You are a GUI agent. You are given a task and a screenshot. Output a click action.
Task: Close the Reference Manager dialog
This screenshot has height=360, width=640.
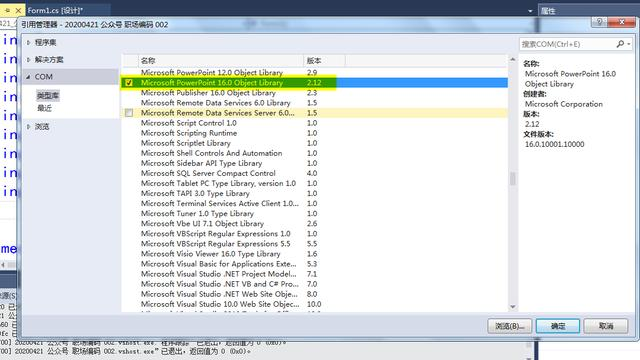coord(621,22)
